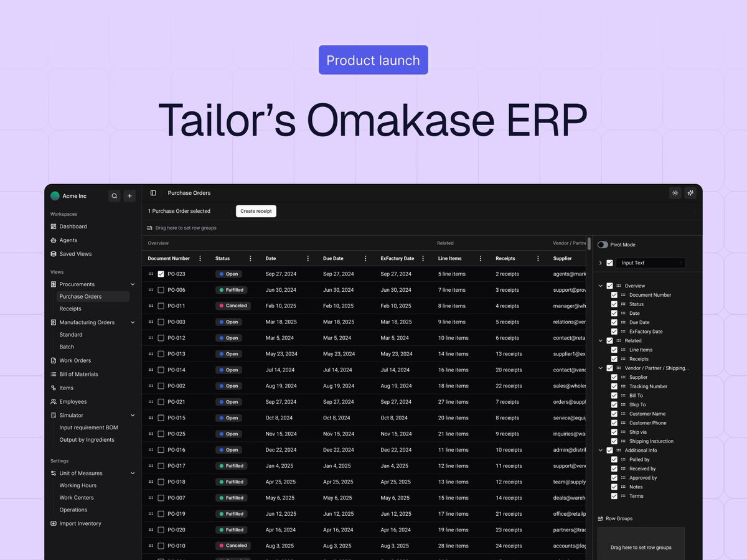Click the '9 line items' cell for PO-003
This screenshot has width=747, height=560.
click(452, 322)
